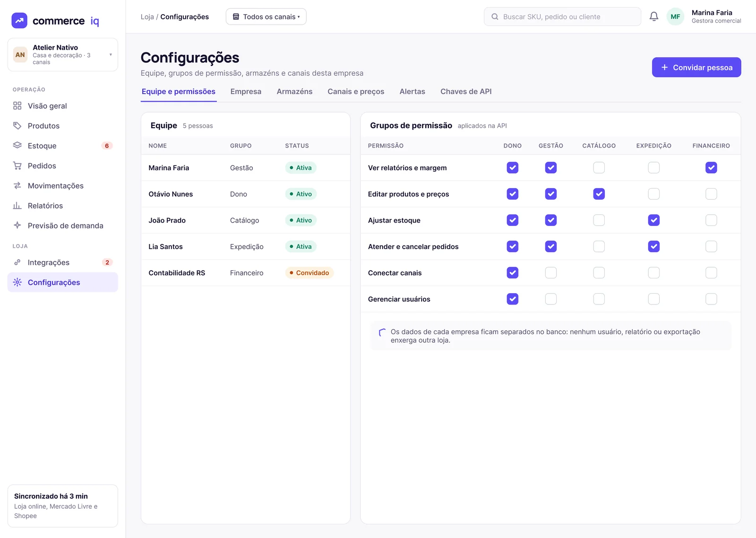
Task: Click the Produtos tag icon
Action: (x=17, y=126)
